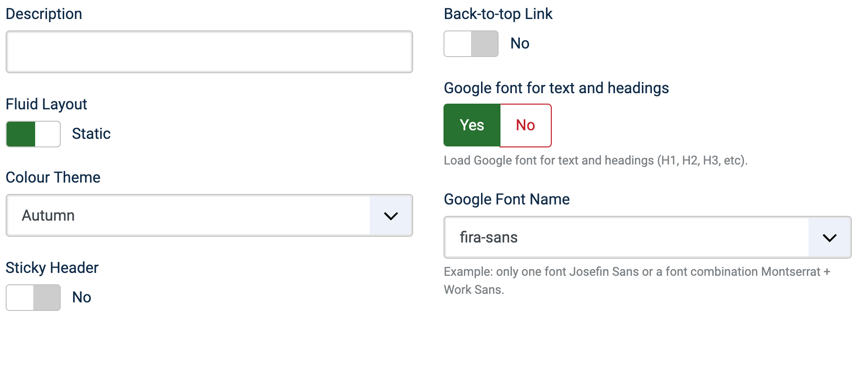Click the Google Font Name label

tap(507, 200)
